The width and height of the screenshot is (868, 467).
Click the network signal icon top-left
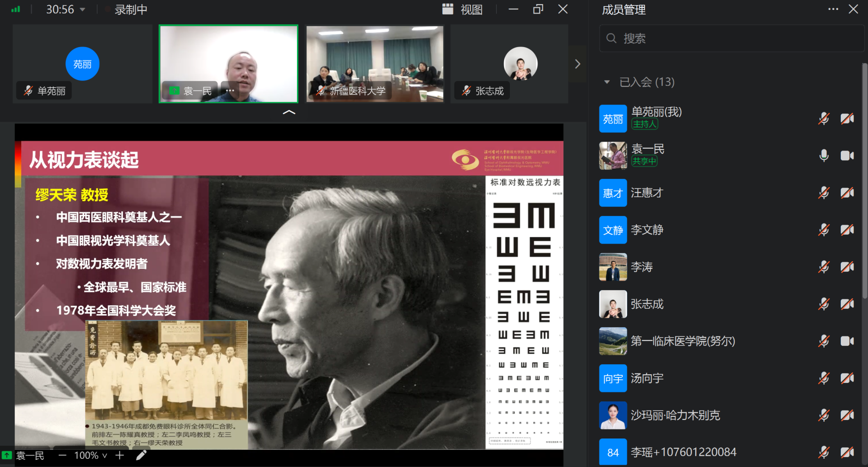(x=15, y=9)
